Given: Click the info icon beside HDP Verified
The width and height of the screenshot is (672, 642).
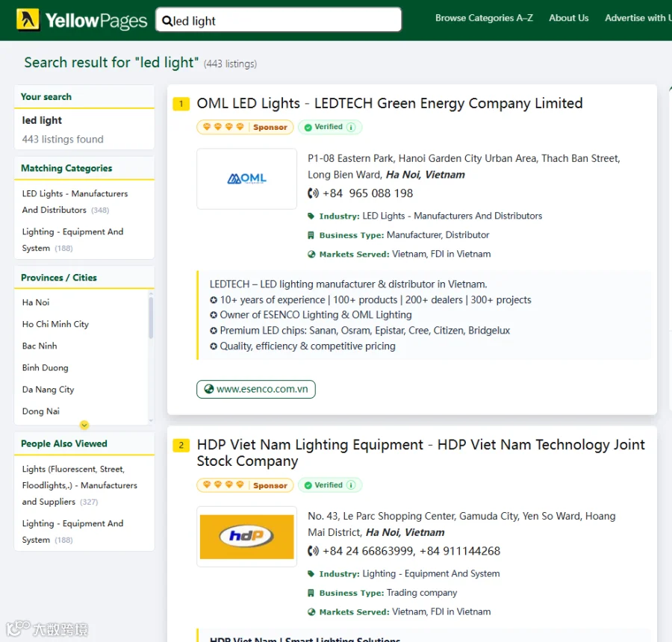Looking at the screenshot, I should (x=351, y=485).
